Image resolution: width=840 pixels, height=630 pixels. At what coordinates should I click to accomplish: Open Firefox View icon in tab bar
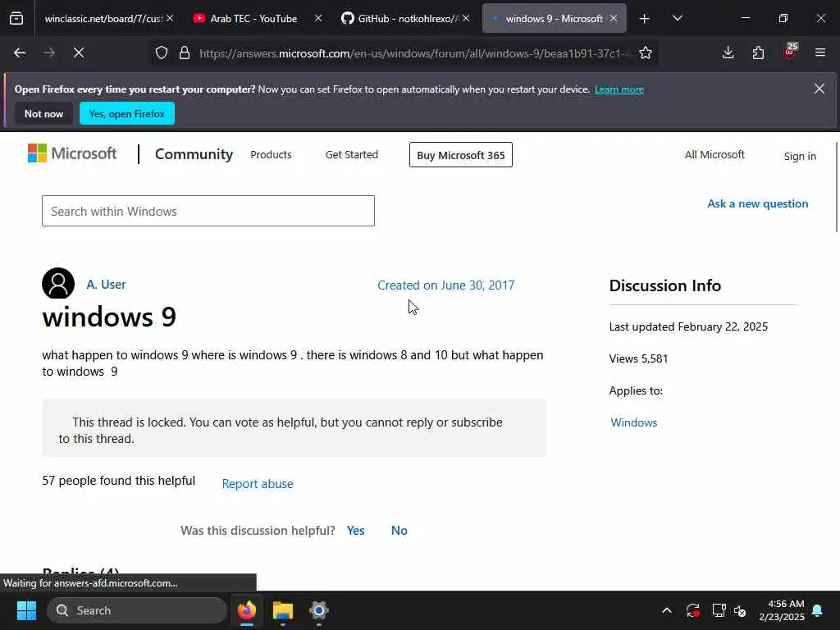coord(16,19)
